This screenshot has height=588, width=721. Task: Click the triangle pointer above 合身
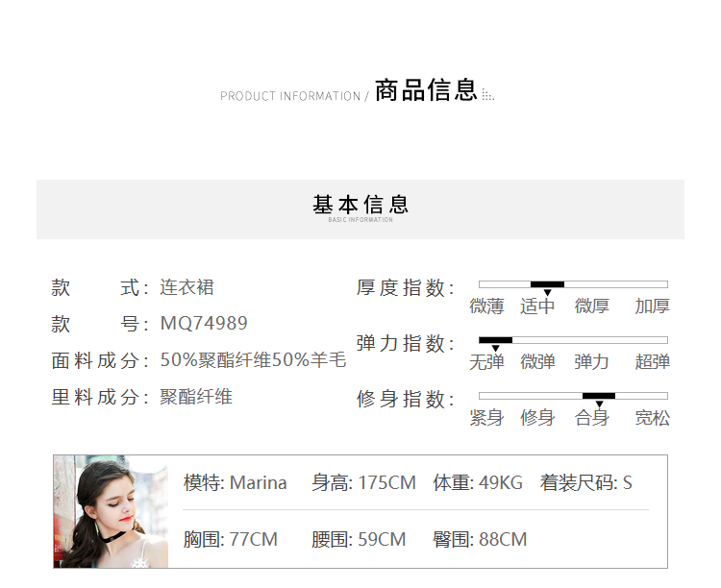599,404
